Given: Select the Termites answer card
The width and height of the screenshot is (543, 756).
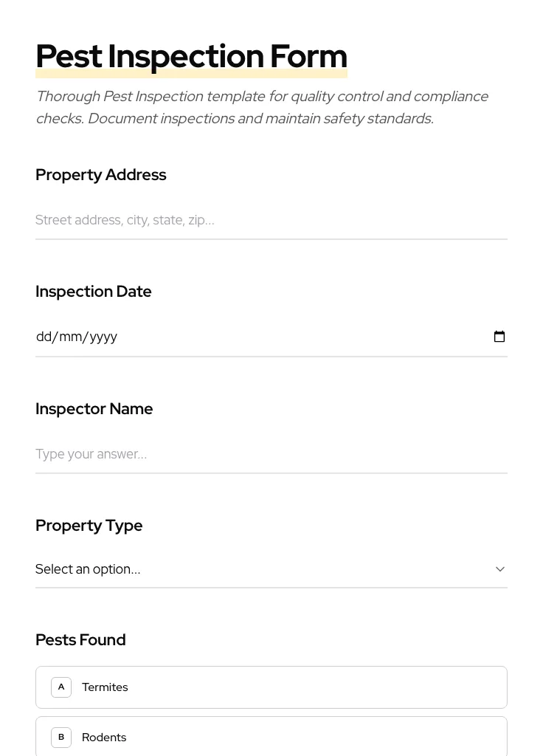Looking at the screenshot, I should 271,687.
